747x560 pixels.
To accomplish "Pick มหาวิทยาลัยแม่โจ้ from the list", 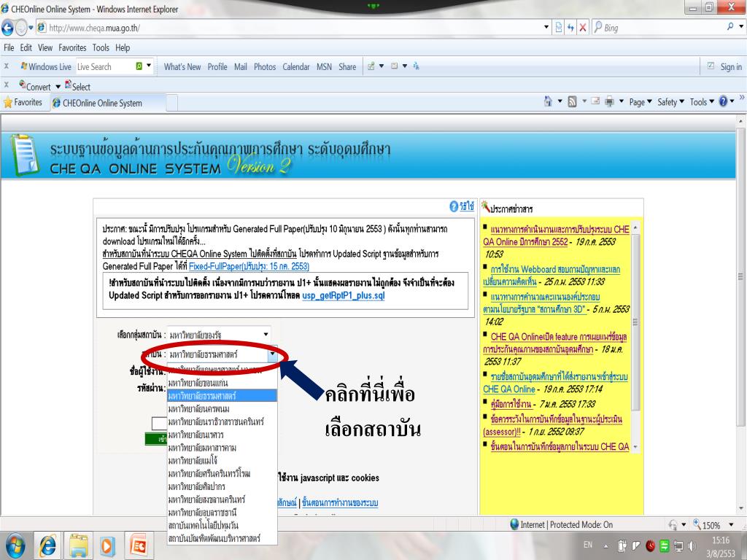I will 222,461.
